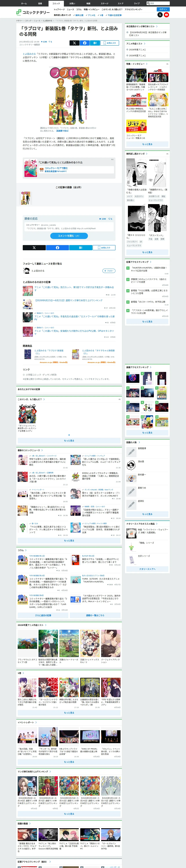Open the アクセスランキング dropdown in the sub navigation
186x868 pixels.
point(133,9)
